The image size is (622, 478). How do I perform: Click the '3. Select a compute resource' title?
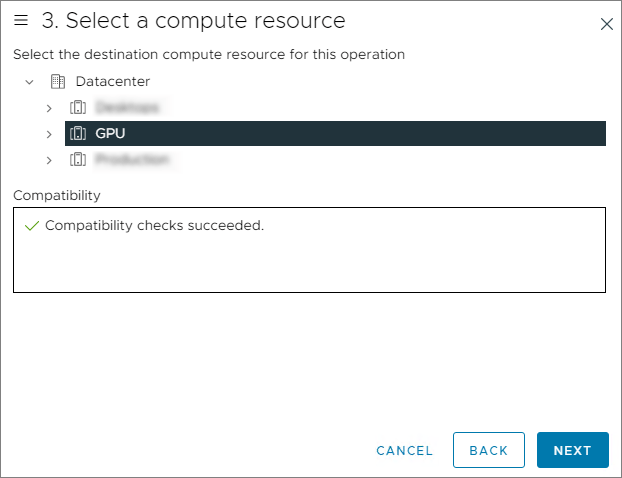coord(193,21)
